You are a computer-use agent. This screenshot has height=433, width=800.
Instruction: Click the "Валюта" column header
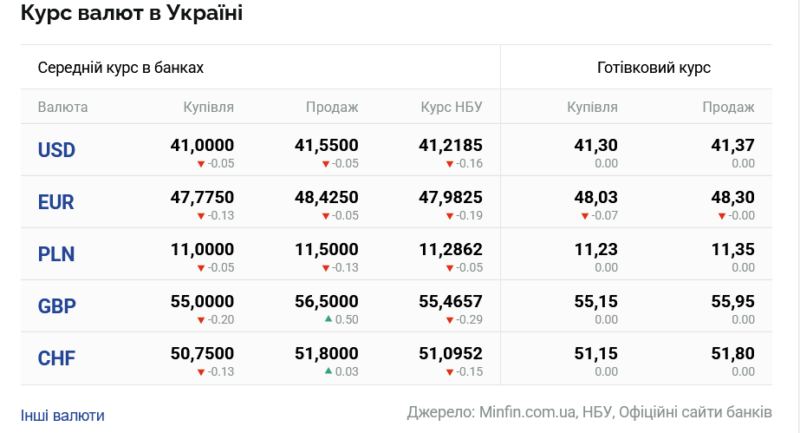(x=63, y=107)
